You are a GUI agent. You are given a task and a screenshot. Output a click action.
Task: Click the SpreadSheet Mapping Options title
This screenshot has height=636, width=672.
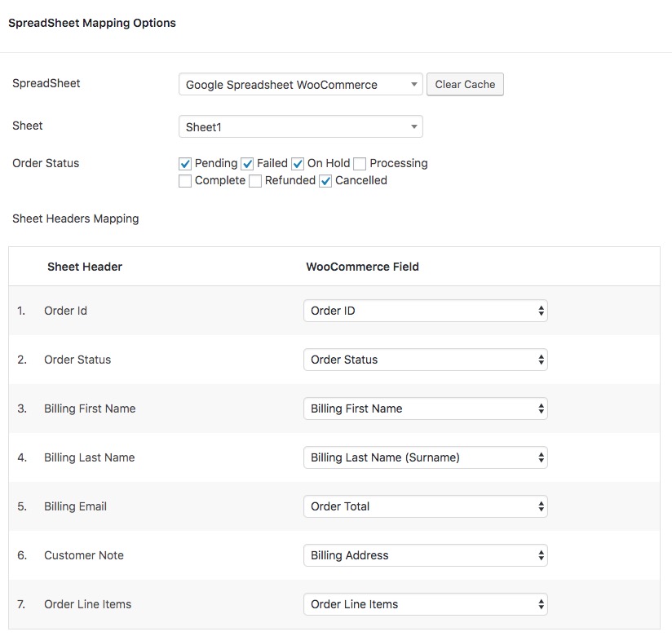point(91,23)
